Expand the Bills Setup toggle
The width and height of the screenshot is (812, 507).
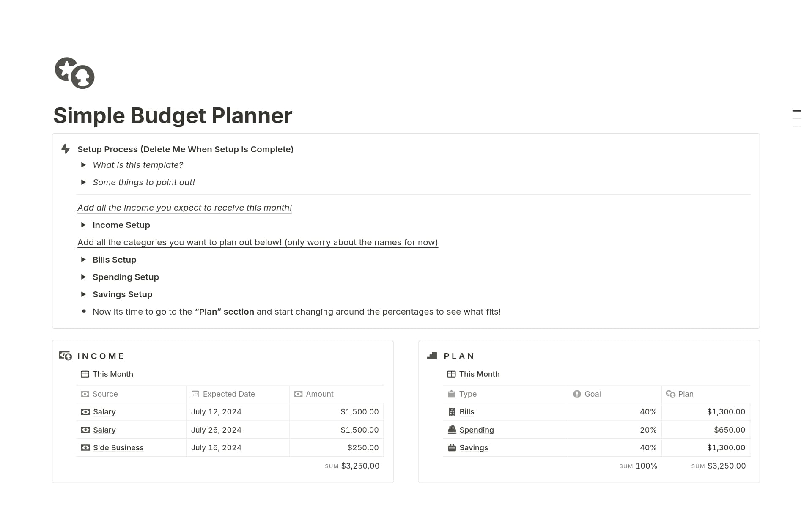tap(83, 259)
